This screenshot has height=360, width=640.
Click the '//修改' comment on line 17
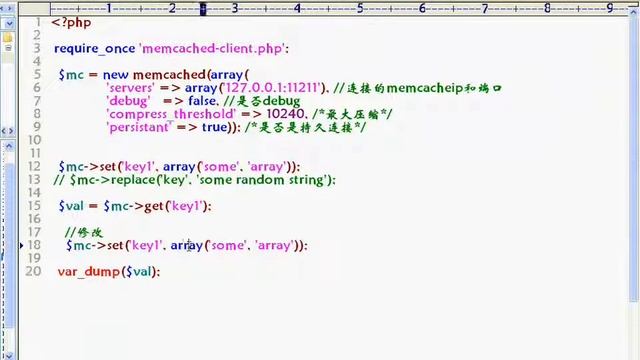(84, 232)
